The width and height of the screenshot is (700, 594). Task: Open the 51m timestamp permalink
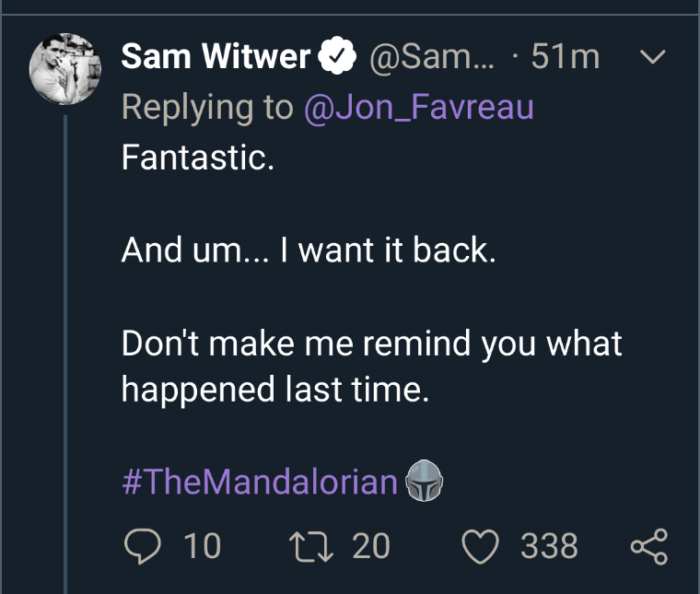[565, 57]
